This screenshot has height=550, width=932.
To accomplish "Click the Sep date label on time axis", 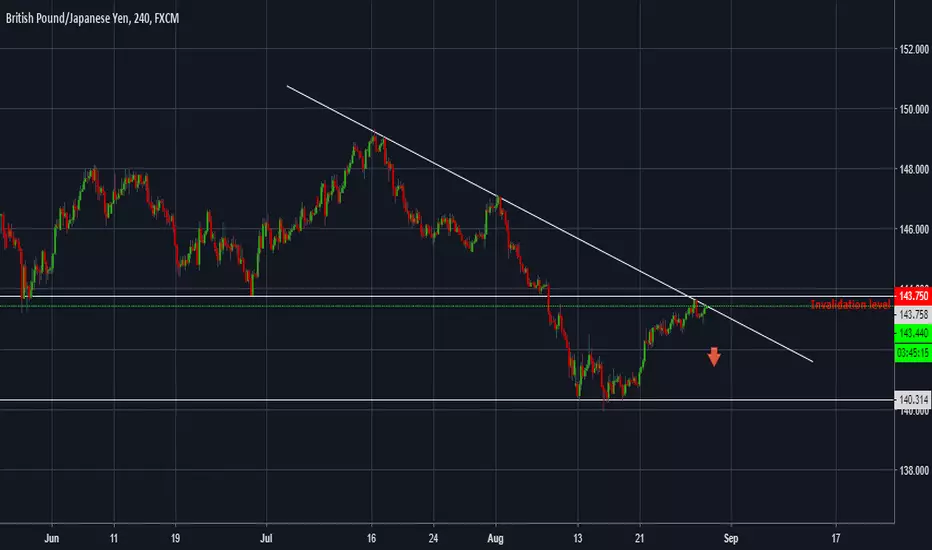I will point(731,539).
